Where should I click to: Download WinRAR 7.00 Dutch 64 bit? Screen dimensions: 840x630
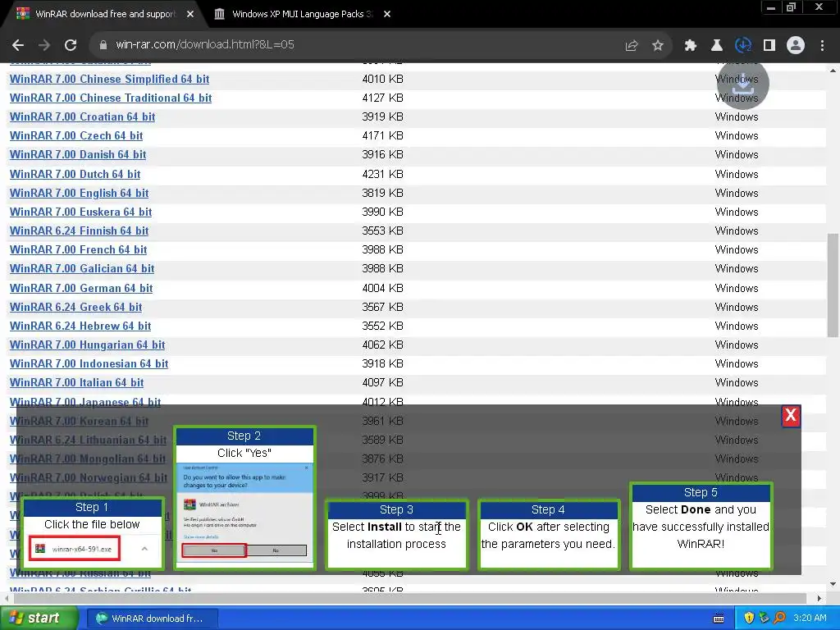[x=75, y=174]
